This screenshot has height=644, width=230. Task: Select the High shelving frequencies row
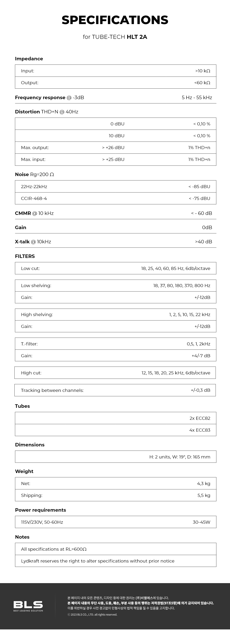115,314
